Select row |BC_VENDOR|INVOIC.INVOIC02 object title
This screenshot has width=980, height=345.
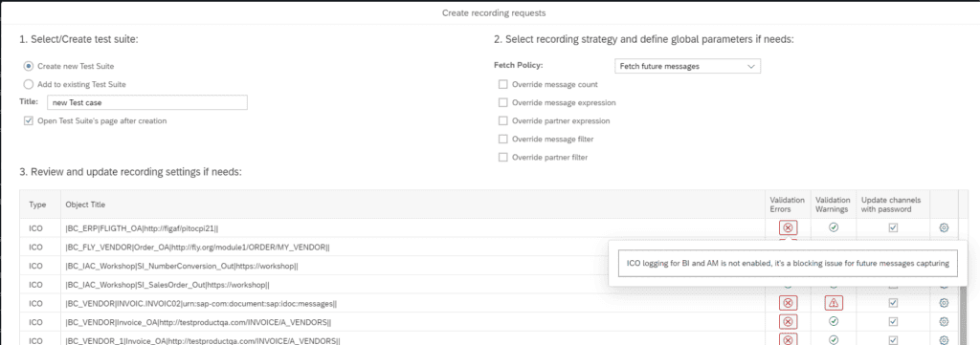point(201,303)
